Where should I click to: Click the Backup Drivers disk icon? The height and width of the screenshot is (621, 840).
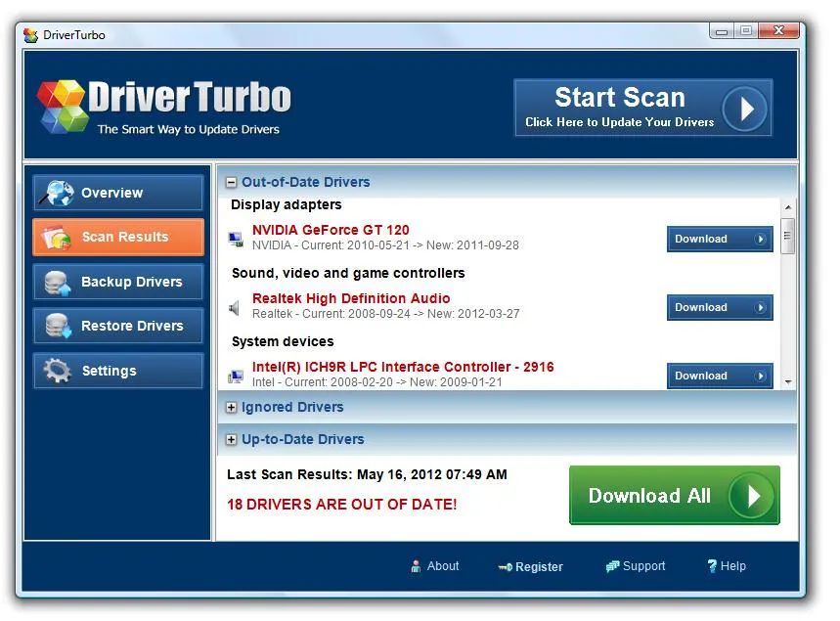57,282
